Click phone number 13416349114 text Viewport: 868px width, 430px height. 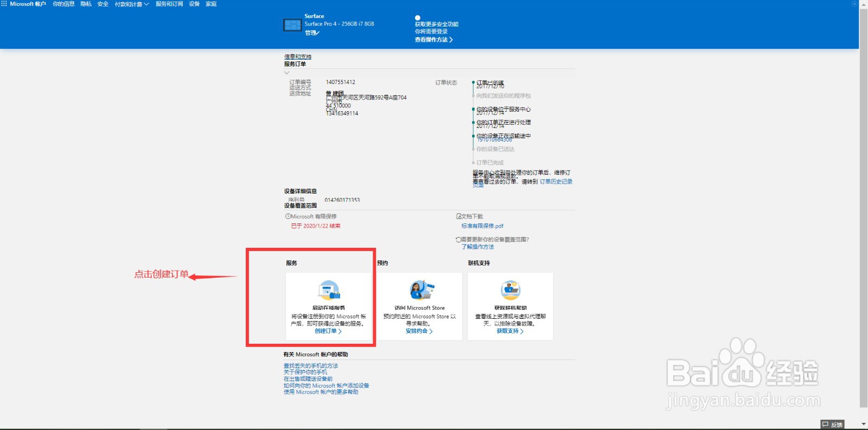pos(342,113)
